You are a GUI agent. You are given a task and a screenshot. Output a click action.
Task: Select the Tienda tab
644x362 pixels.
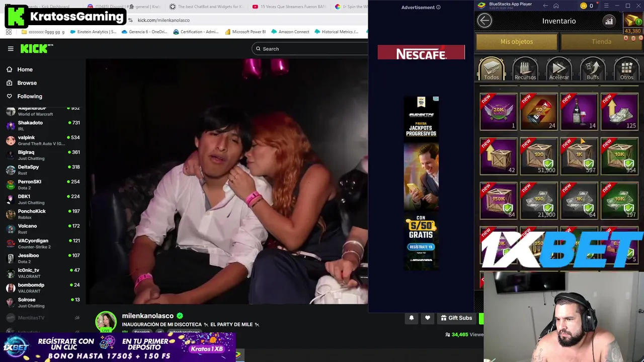point(601,42)
